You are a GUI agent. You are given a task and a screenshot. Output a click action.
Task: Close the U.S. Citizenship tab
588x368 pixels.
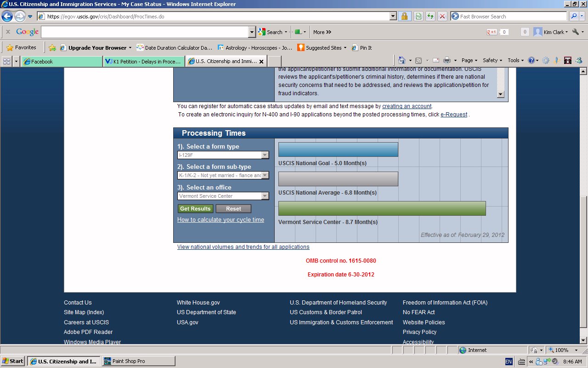tap(261, 61)
